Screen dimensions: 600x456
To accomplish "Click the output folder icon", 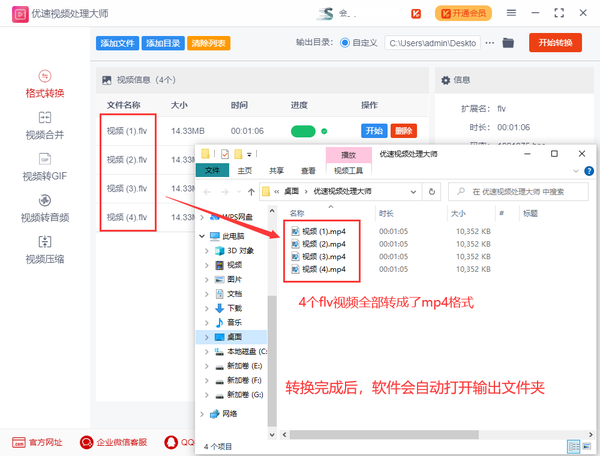I will click(x=508, y=43).
